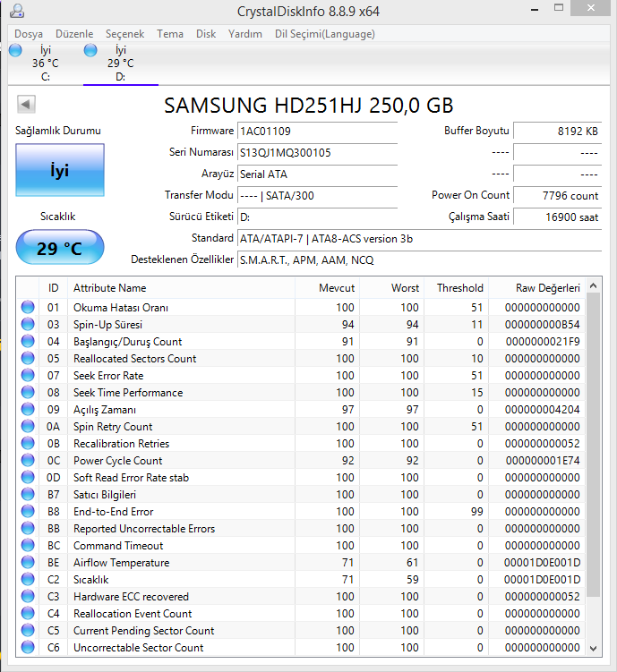Click the CrystalDiskInfo app icon in title bar
This screenshot has height=672, width=617.
(17, 10)
